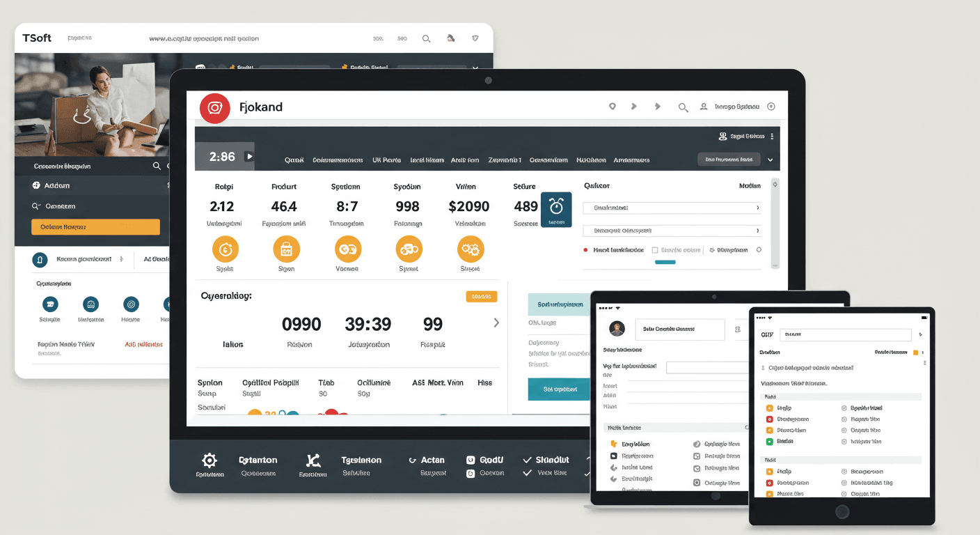
Task: Toggle the Skindlut checkmark in bottom strip
Action: click(527, 460)
